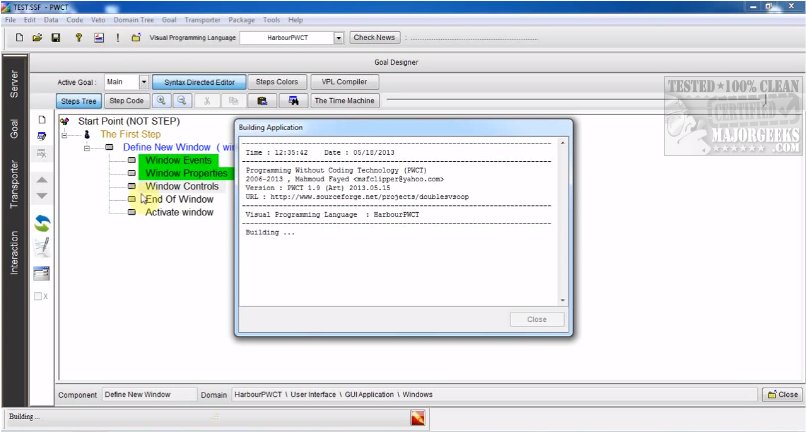Open the File menu
Image resolution: width=806 pixels, height=432 pixels.
click(10, 20)
